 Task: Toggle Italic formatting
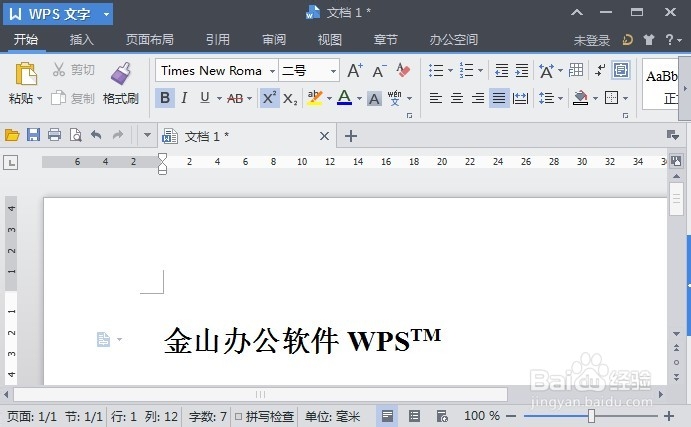click(x=184, y=98)
